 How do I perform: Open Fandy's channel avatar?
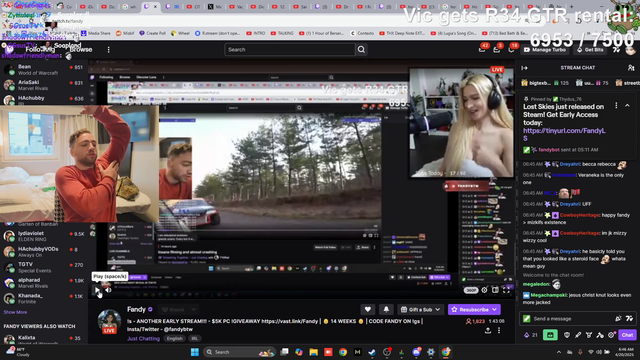(x=109, y=321)
